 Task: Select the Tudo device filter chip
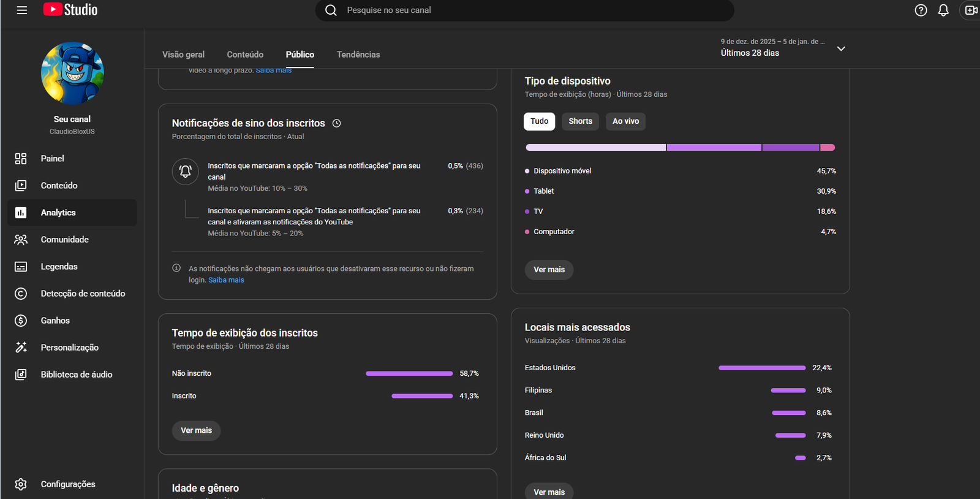(539, 121)
